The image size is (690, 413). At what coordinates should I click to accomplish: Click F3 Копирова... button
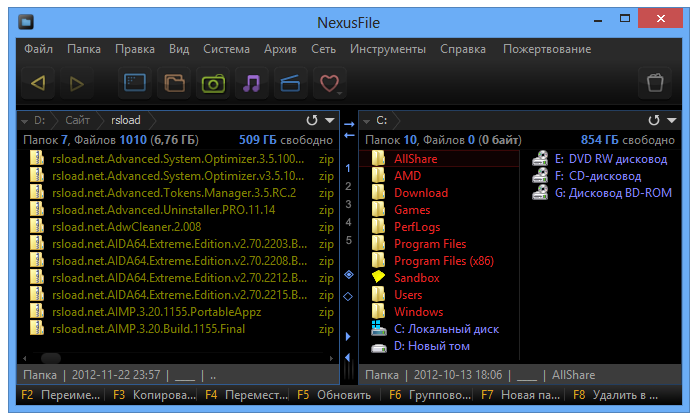click(x=154, y=395)
